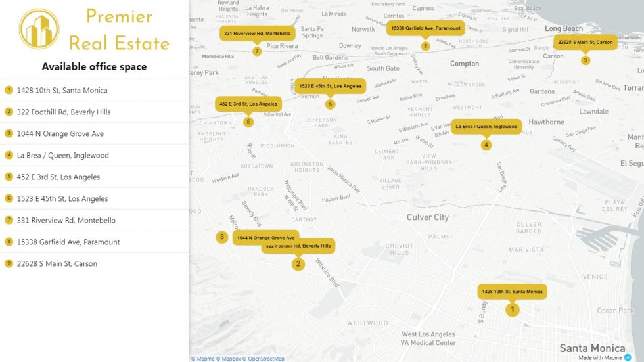Select 15338 Garfield Ave, Paramount in sidebar

coord(68,242)
